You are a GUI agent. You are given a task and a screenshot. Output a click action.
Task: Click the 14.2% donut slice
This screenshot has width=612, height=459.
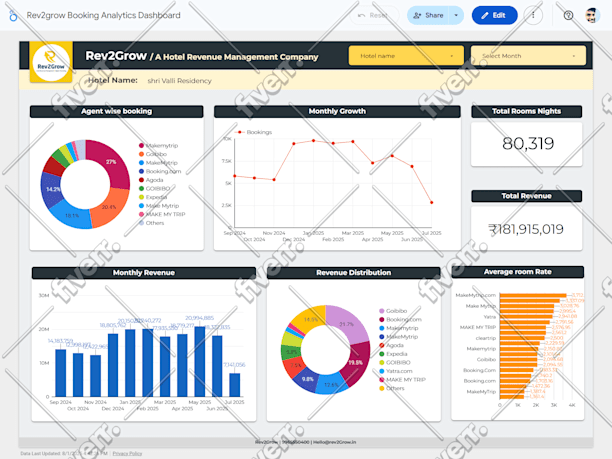point(52,190)
